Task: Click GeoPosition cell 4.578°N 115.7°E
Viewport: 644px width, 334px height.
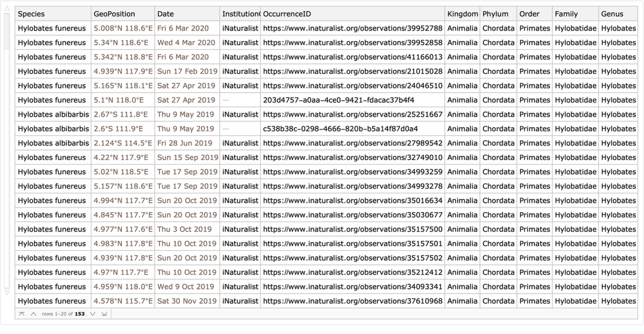Action: click(123, 301)
